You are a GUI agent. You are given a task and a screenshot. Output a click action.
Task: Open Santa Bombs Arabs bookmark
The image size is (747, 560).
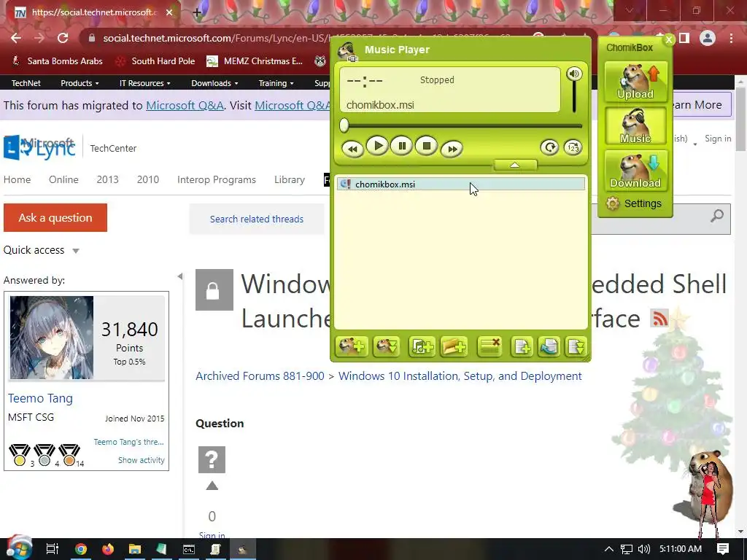click(x=57, y=61)
